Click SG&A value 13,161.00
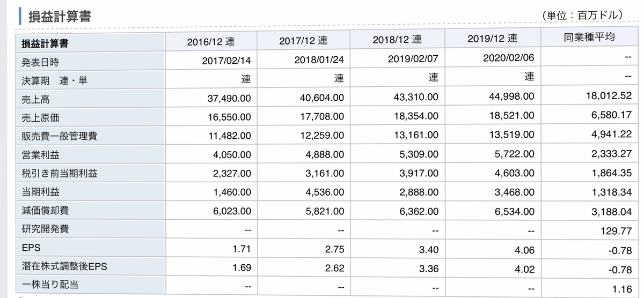The height and width of the screenshot is (298, 644). 416,135
